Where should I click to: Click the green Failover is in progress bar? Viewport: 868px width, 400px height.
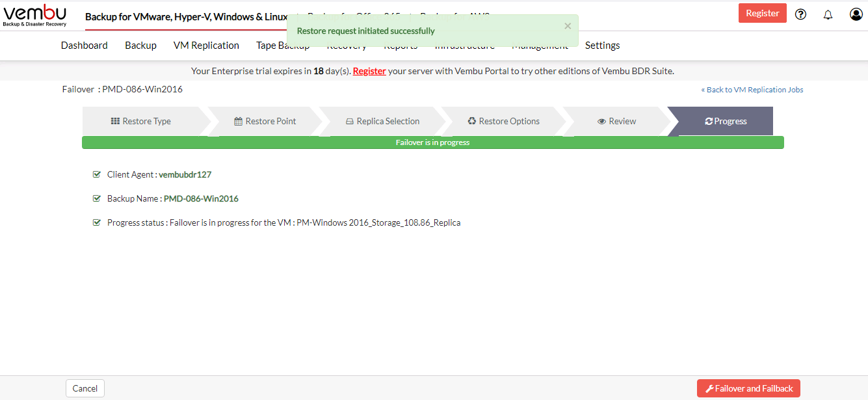click(433, 142)
